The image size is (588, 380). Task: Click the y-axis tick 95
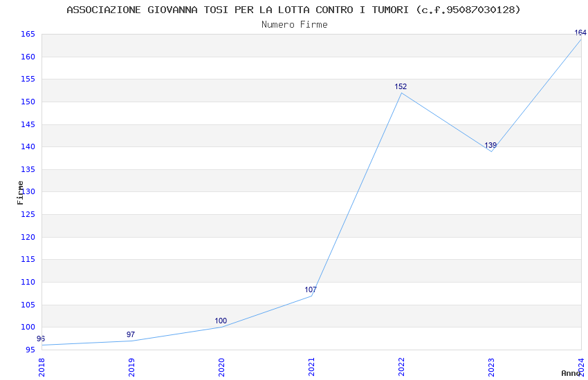30,350
